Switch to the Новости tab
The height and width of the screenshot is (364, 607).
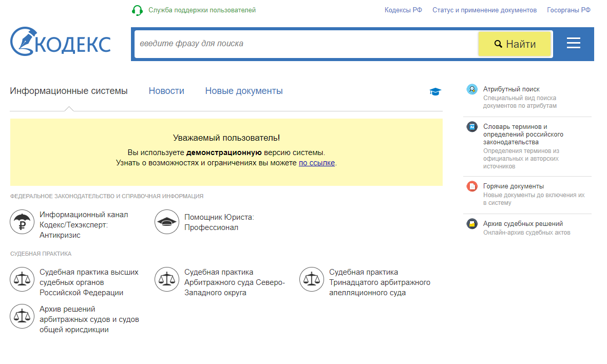click(166, 91)
